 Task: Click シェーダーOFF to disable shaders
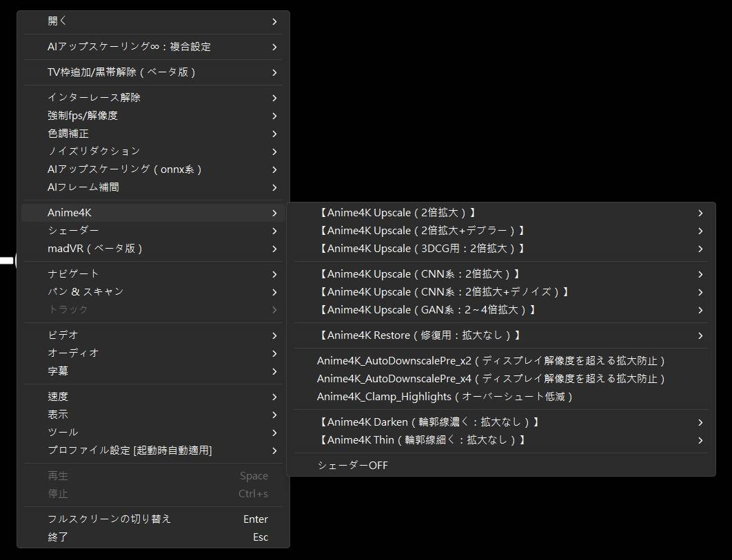[x=352, y=466]
